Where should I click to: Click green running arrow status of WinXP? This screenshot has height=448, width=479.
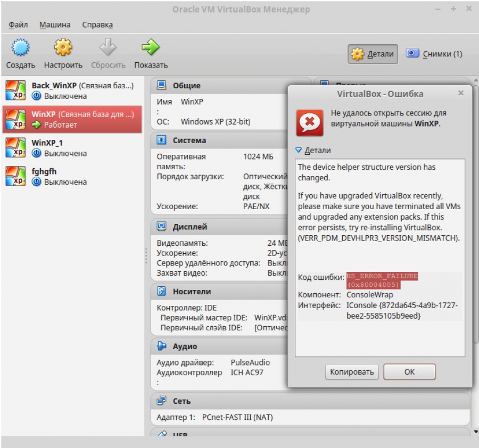[36, 125]
